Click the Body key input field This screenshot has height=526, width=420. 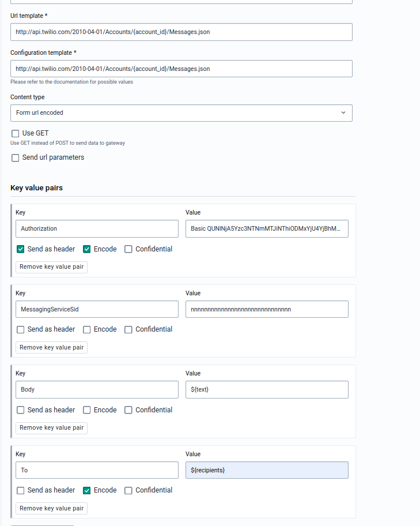pos(97,390)
